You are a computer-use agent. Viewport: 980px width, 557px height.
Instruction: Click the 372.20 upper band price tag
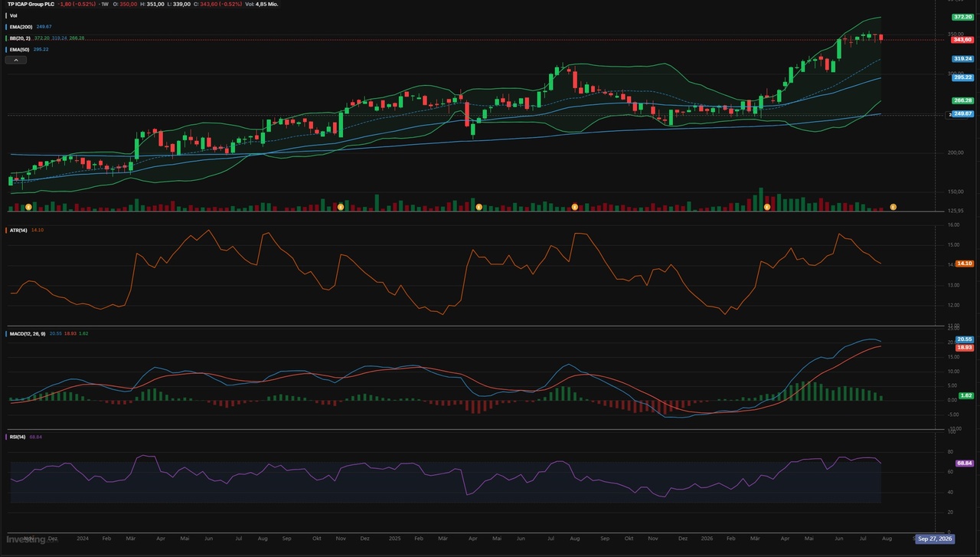(x=962, y=17)
